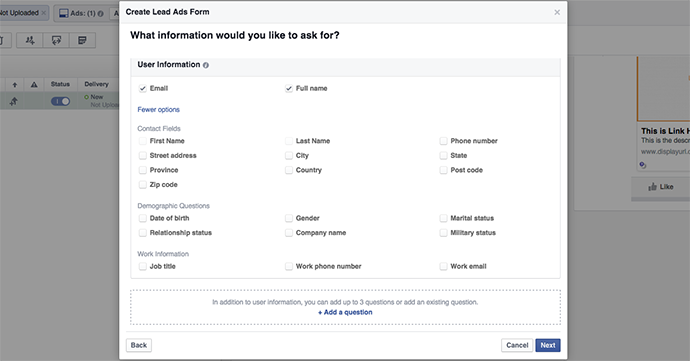Tick the Marital status checkbox
The image size is (690, 361).
443,218
